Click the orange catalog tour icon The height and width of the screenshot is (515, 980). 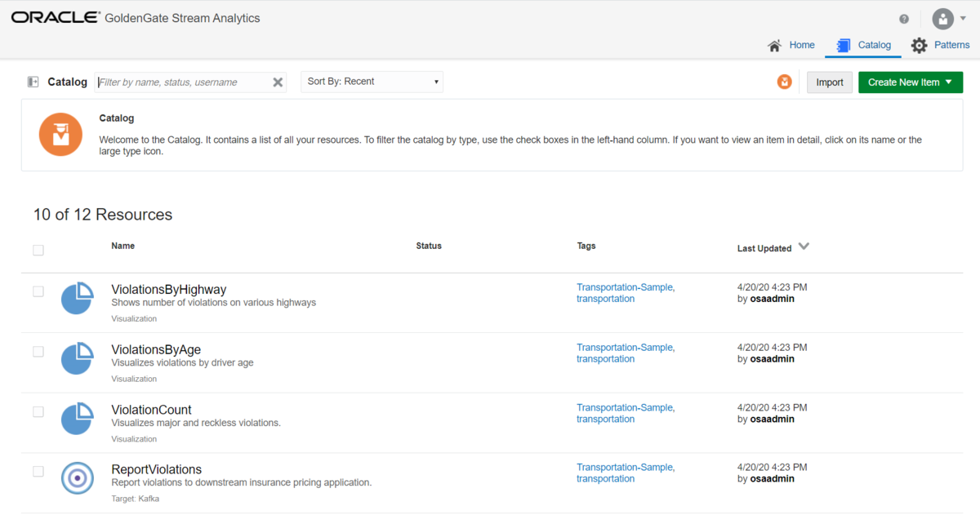784,82
